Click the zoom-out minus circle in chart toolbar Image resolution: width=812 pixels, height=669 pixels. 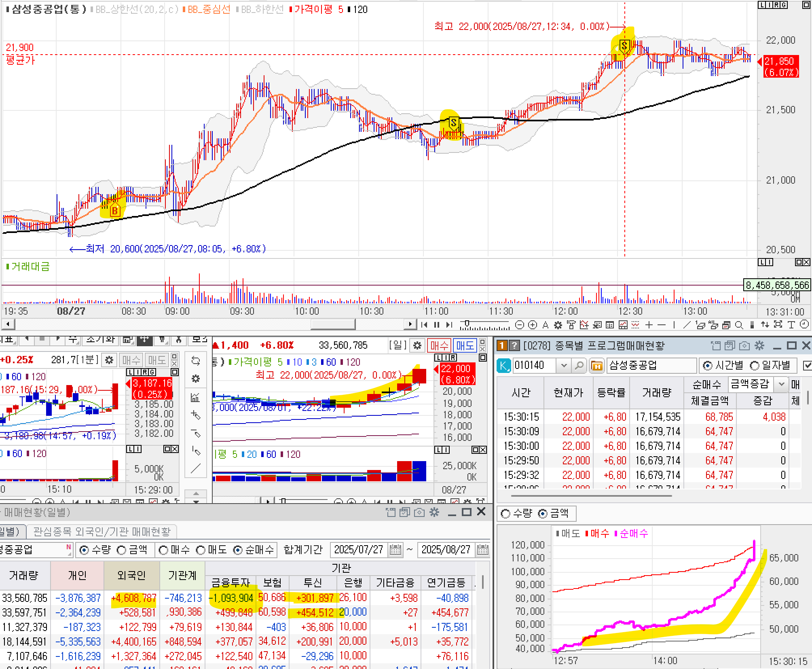tap(520, 325)
